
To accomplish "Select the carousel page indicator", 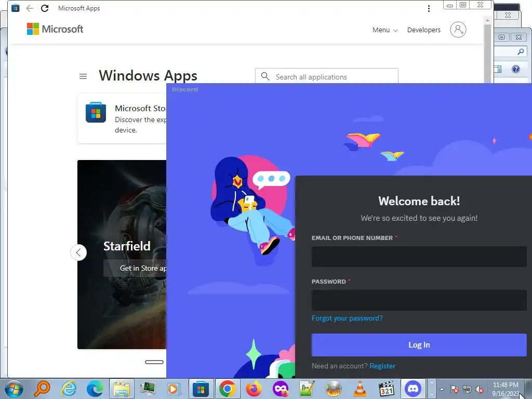I will (154, 362).
